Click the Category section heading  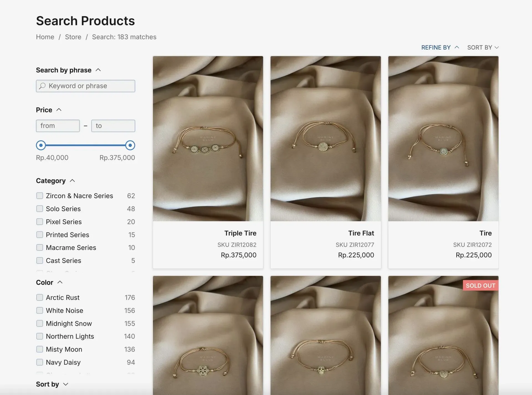51,181
